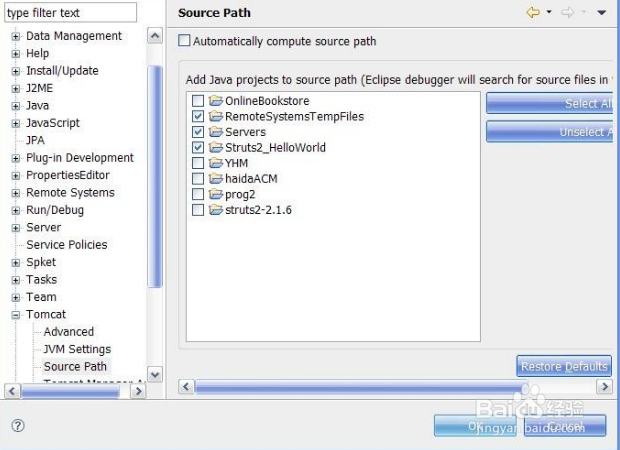Uncheck the Servers project checkbox
The width and height of the screenshot is (620, 450).
pyautogui.click(x=198, y=132)
